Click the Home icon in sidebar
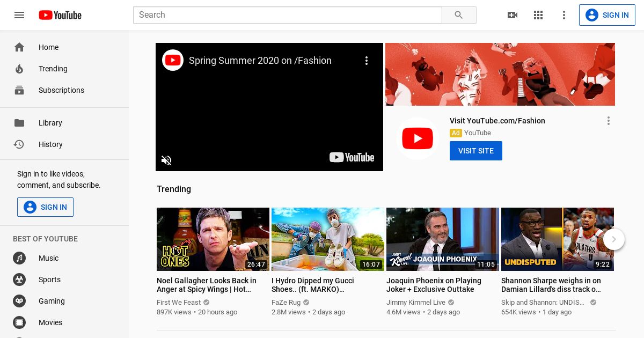 tap(19, 47)
